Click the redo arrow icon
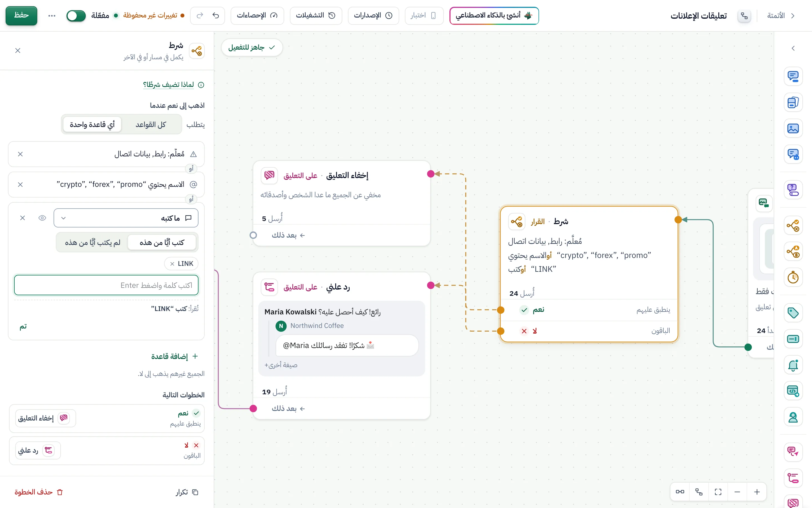 tap(200, 16)
